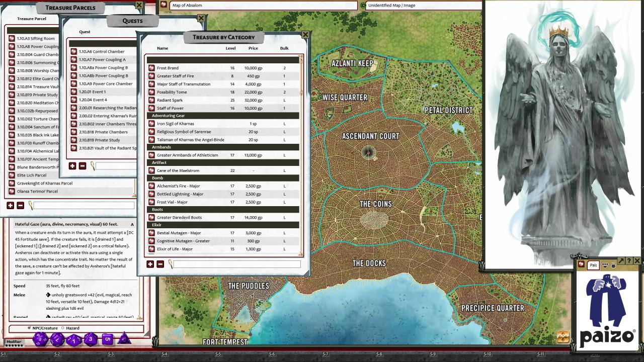644x362 pixels.
Task: Add new entry in Treasure by Category
Action: coord(150,264)
